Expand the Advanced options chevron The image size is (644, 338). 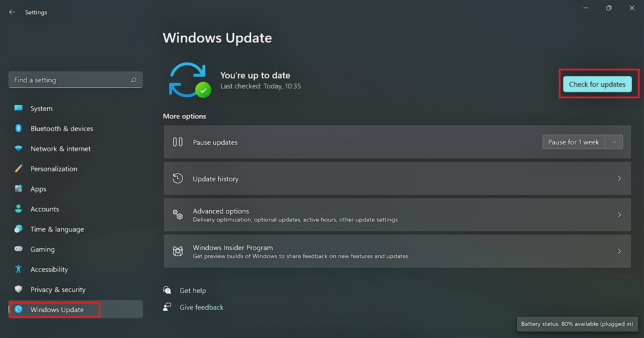pyautogui.click(x=619, y=215)
